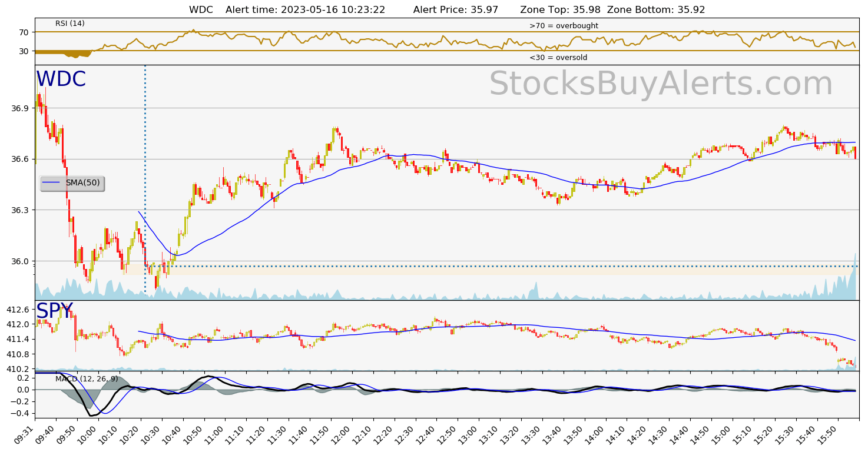Click the 412.6 SPY axis label
Screen dimensions: 868x452
(17, 310)
